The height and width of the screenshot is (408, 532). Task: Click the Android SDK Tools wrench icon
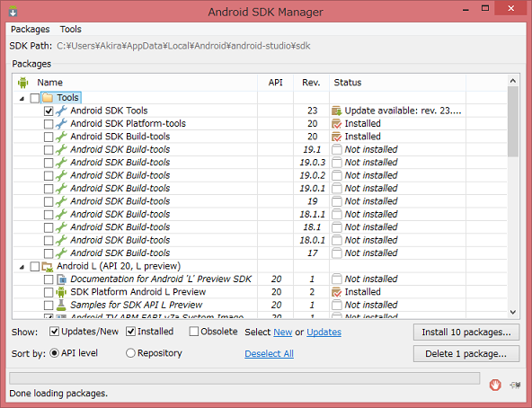tap(61, 111)
